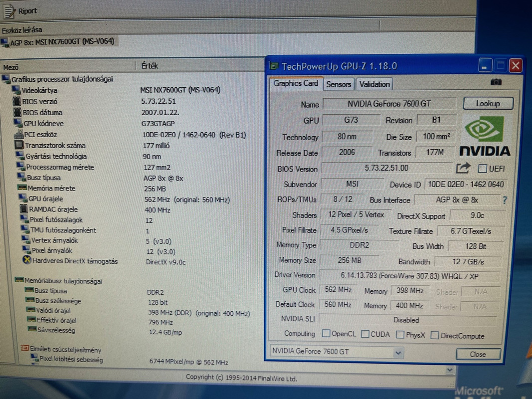The height and width of the screenshot is (399, 532).
Task: Click the RAMDAC órajele row icon
Action: (24, 209)
